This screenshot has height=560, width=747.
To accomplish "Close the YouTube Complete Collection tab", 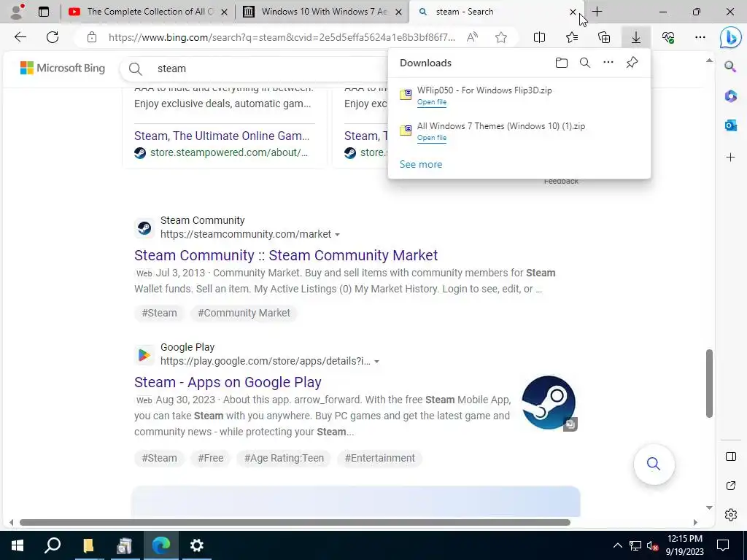I will click(x=225, y=12).
